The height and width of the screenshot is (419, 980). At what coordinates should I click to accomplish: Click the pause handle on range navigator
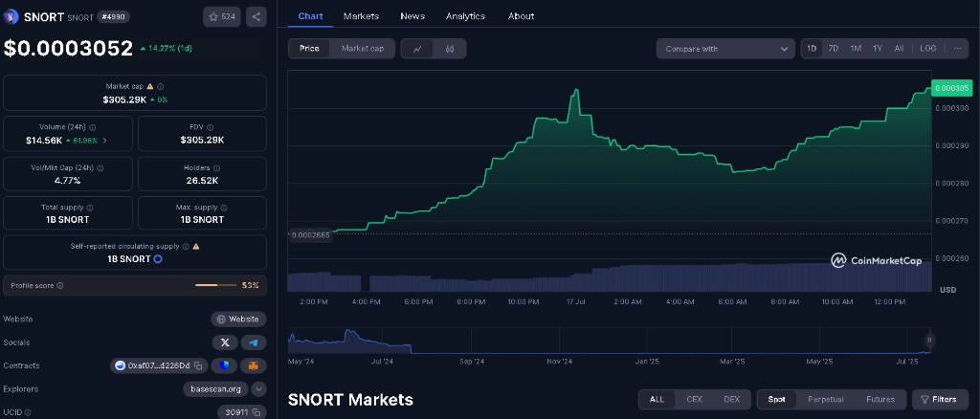coord(929,340)
